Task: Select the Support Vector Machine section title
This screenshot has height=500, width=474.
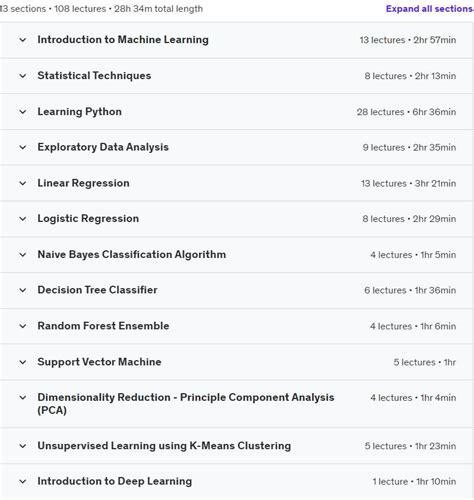Action: (99, 362)
